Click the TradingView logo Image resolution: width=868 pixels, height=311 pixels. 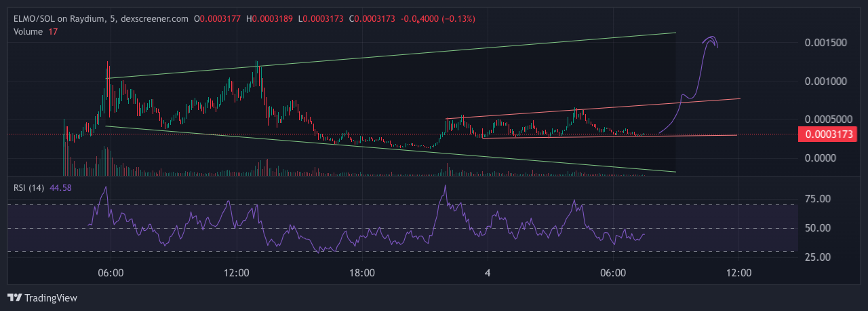tap(42, 298)
